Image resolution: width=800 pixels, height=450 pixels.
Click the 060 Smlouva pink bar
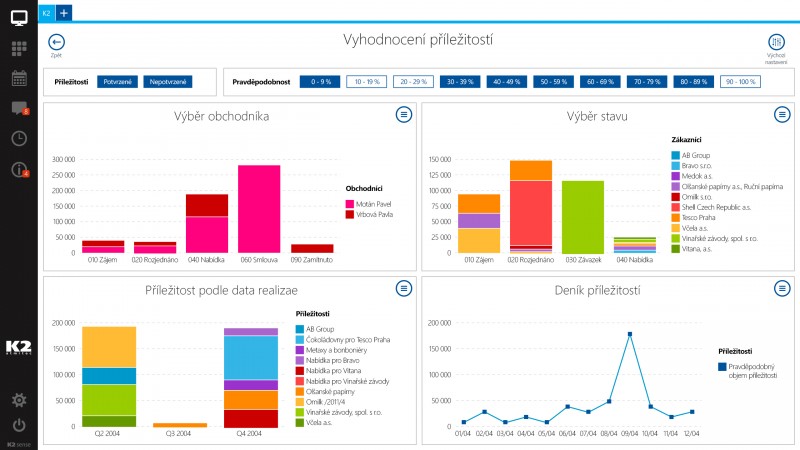tap(258, 208)
